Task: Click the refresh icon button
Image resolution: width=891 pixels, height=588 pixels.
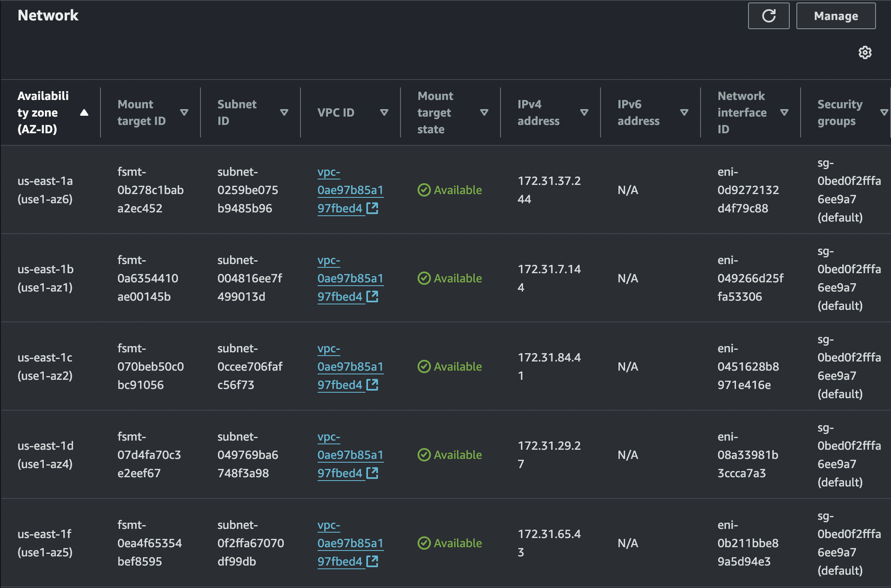Action: (x=768, y=16)
